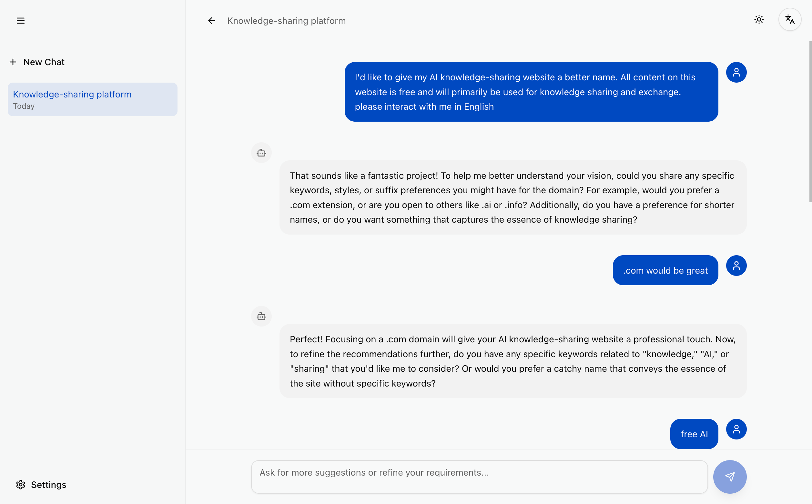Screen dimensions: 812x504
Task: Click the '.com would be great' message bubble
Action: coord(665,270)
